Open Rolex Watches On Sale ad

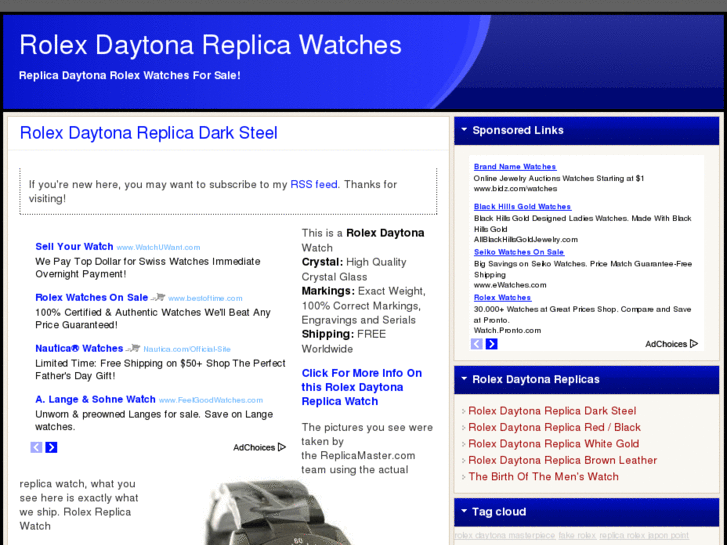92,297
